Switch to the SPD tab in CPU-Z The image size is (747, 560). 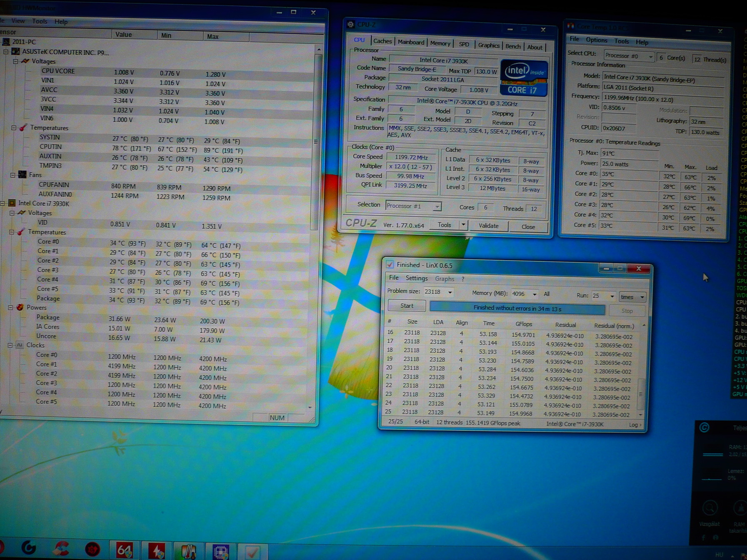coord(464,44)
